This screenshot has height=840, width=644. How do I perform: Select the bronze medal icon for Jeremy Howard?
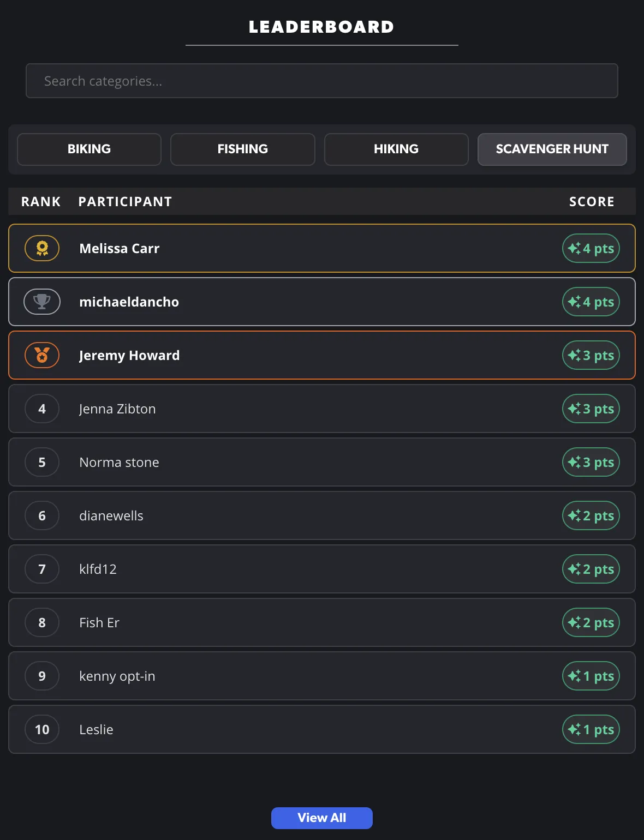click(x=41, y=355)
